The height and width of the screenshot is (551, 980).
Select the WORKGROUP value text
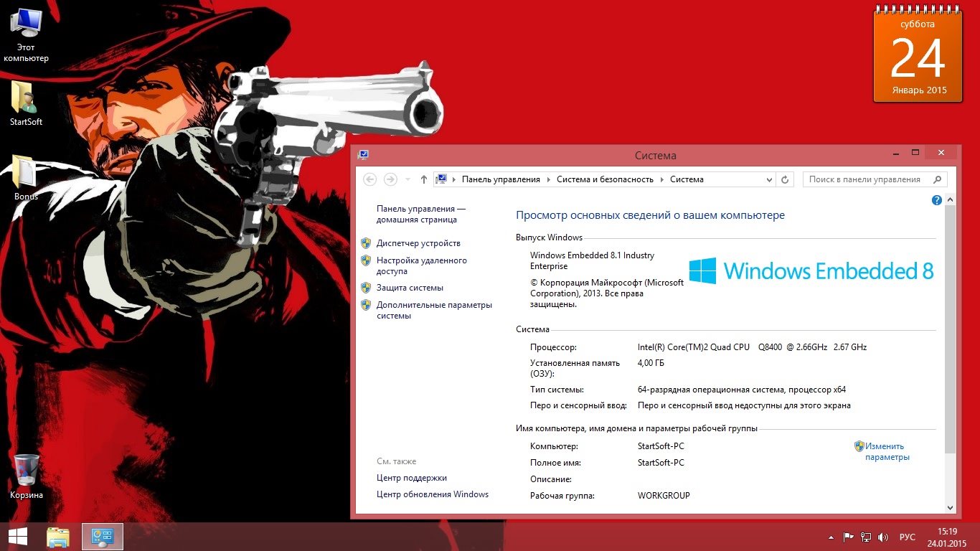coord(664,496)
